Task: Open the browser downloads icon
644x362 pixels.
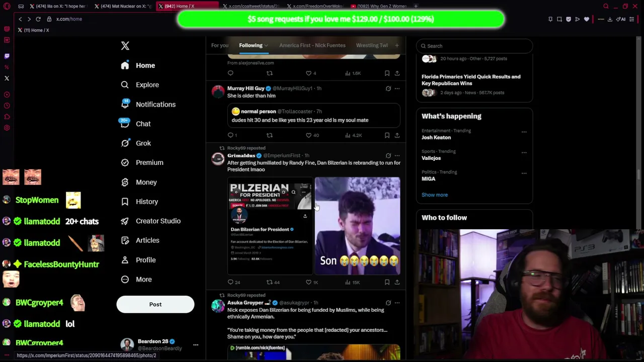Action: pyautogui.click(x=610, y=19)
